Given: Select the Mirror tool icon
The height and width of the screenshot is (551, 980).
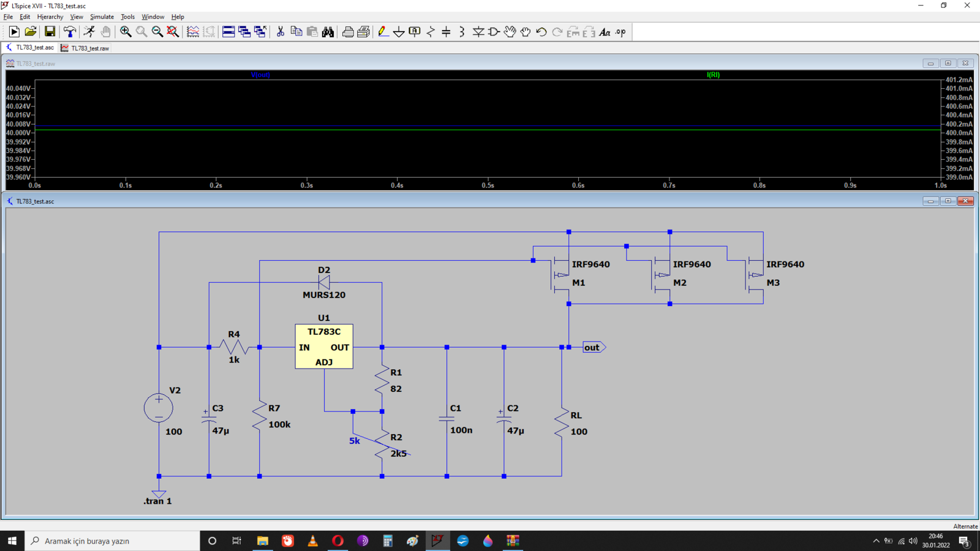Looking at the screenshot, I should click(589, 32).
